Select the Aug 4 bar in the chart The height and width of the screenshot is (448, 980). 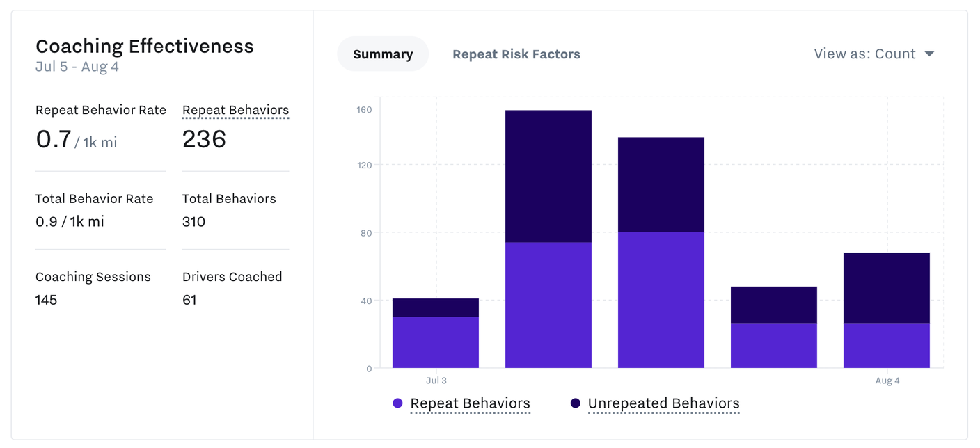pos(886,310)
